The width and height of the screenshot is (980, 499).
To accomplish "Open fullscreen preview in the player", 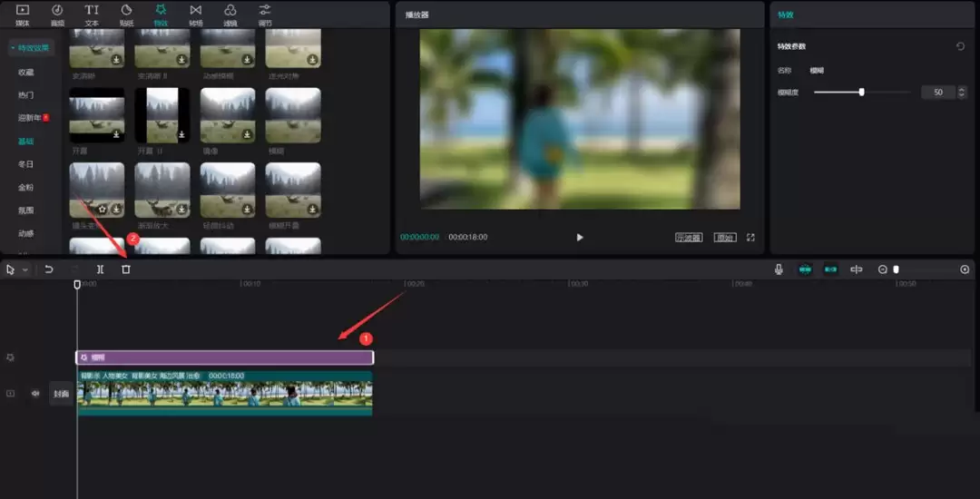I will [x=750, y=238].
